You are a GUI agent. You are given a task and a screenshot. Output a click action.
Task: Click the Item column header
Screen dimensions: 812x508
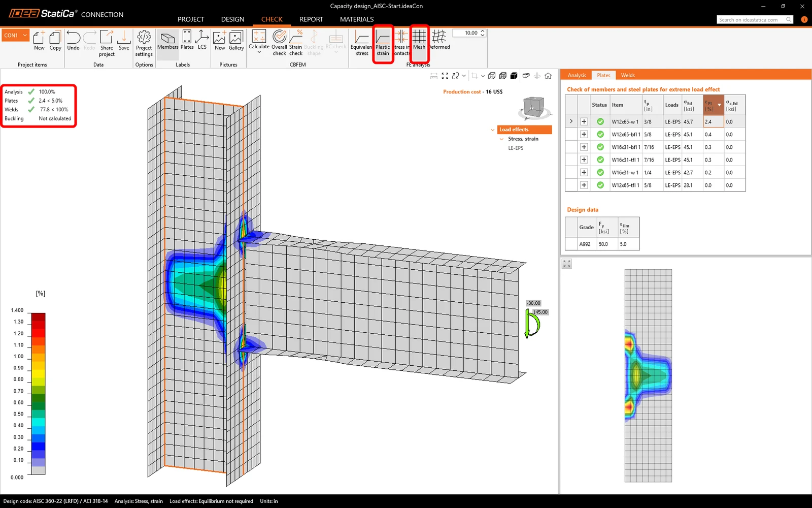[x=626, y=105]
